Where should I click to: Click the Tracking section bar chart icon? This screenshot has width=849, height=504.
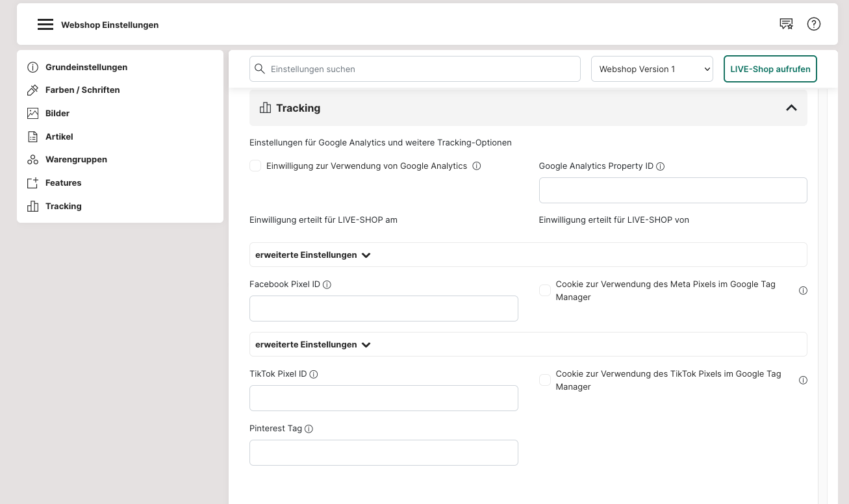pyautogui.click(x=265, y=108)
